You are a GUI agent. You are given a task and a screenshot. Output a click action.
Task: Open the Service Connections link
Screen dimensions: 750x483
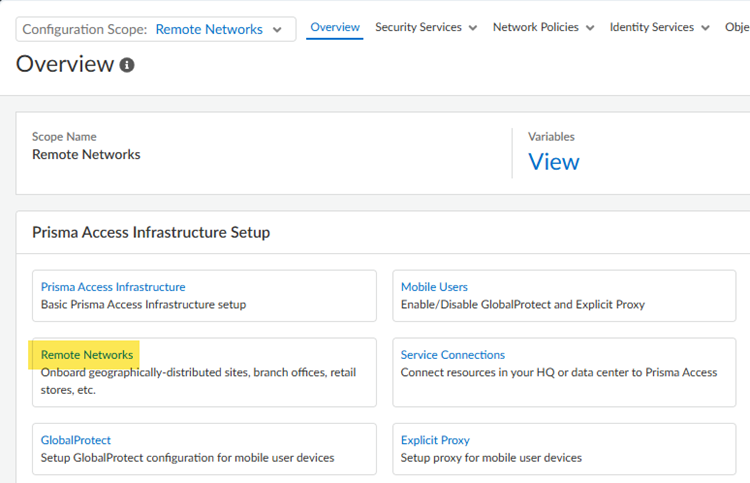tap(452, 355)
